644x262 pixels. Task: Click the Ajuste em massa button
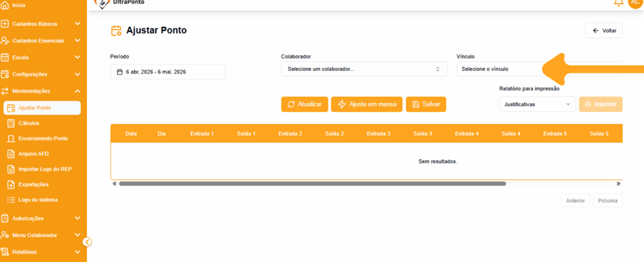click(367, 104)
